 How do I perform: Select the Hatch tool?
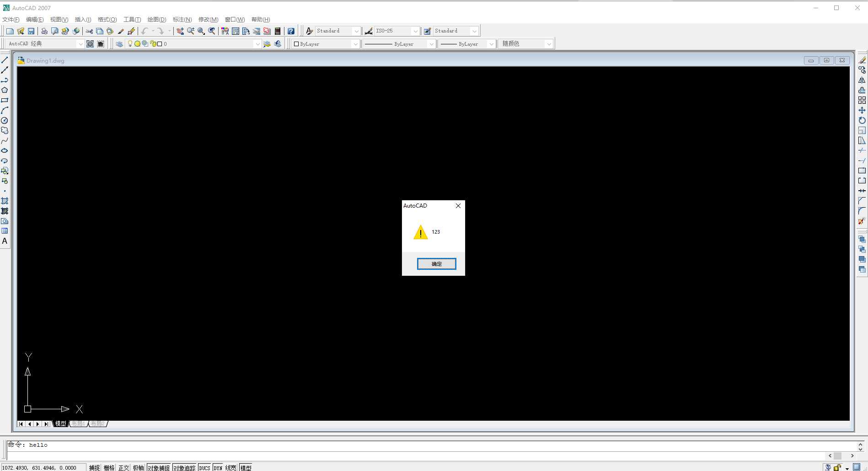tap(5, 201)
